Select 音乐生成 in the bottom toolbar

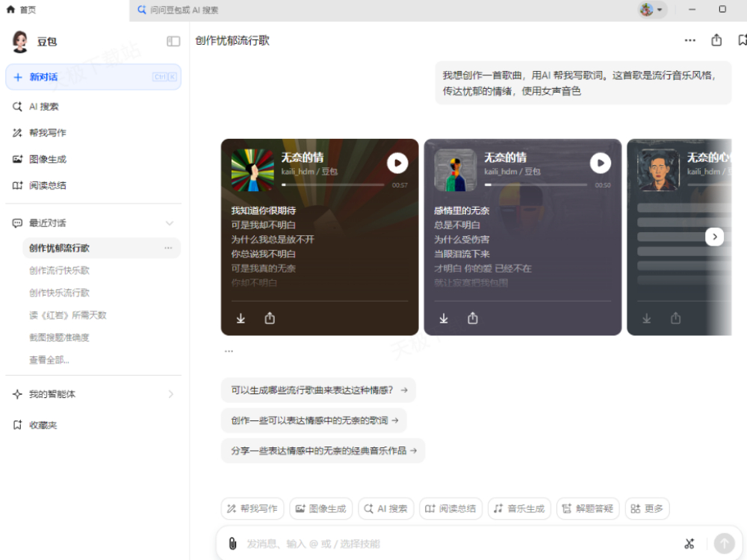pyautogui.click(x=518, y=508)
